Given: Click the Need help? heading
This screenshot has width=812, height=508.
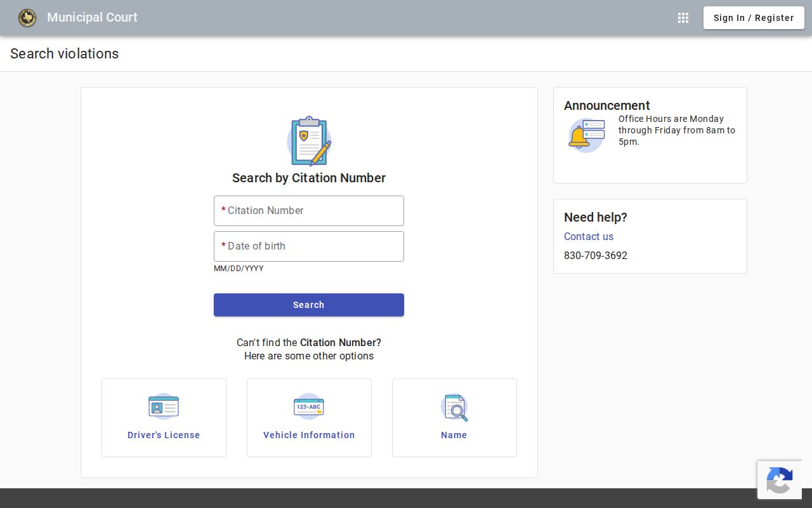Looking at the screenshot, I should (x=596, y=217).
